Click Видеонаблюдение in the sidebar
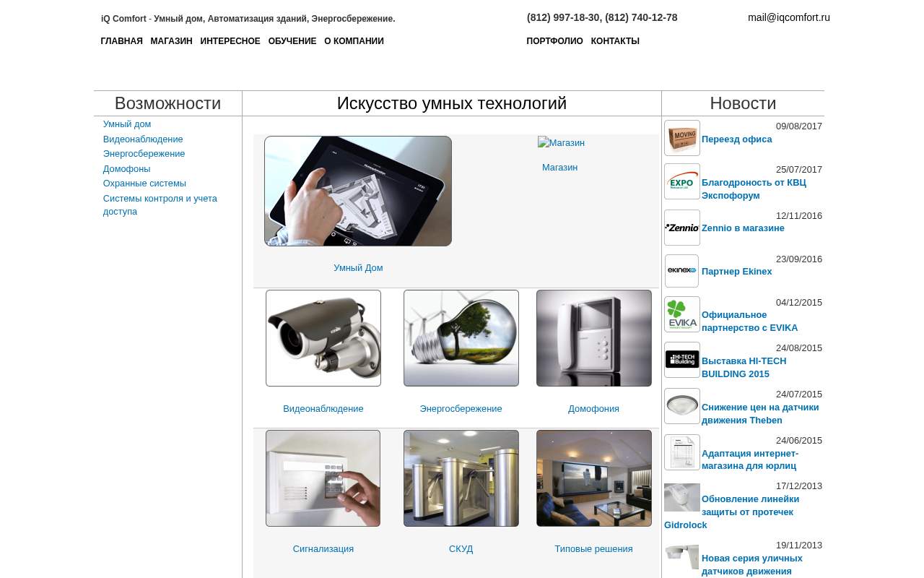 [x=143, y=139]
